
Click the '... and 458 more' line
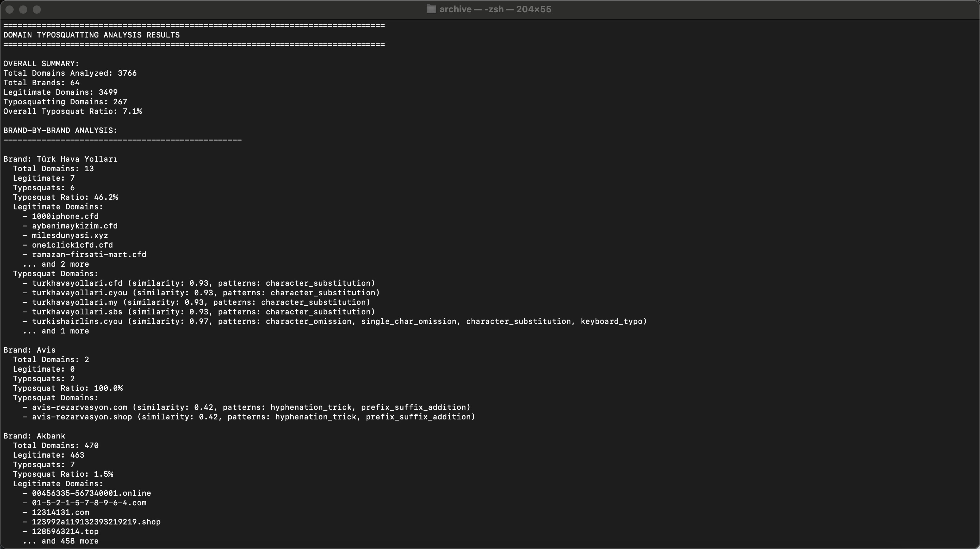click(x=61, y=541)
